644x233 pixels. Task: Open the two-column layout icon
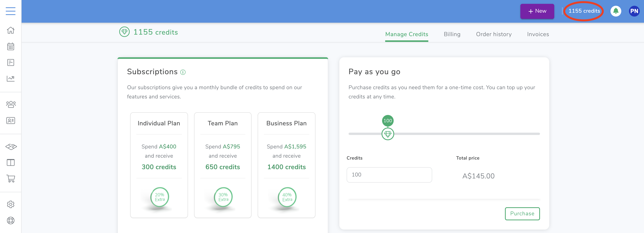point(11,163)
